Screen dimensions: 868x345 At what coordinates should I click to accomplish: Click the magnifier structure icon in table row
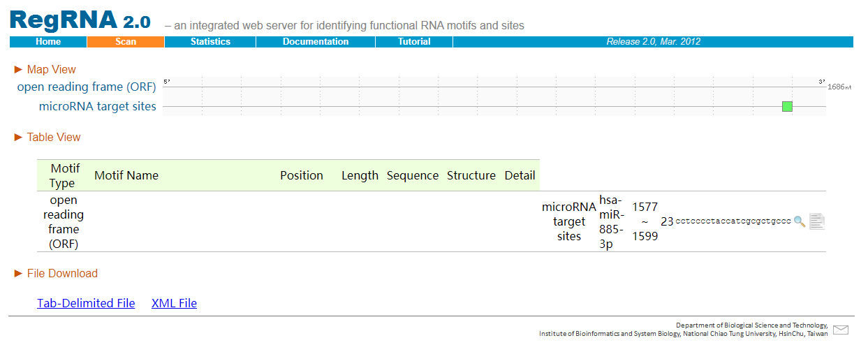[x=800, y=221]
